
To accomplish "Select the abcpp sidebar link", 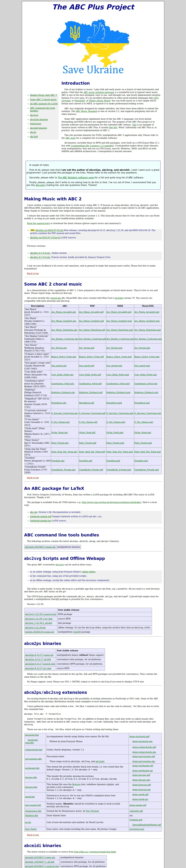I will [33, 132].
